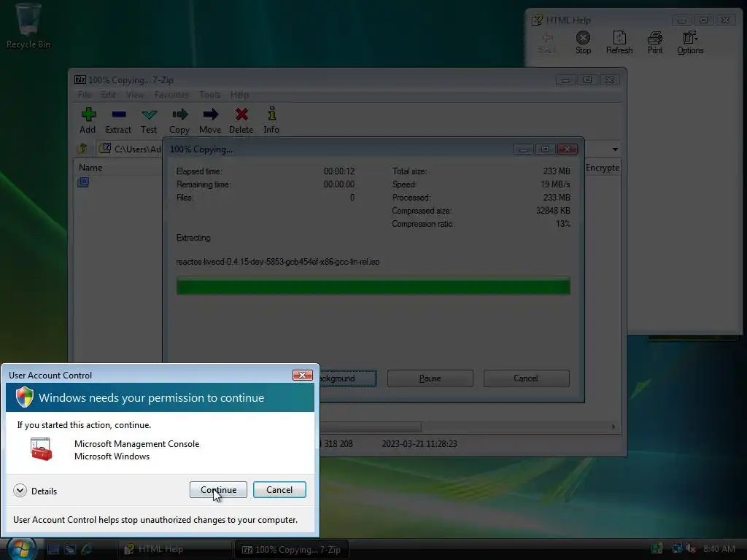Click the up-folder arrow in 7-Zip

(83, 149)
